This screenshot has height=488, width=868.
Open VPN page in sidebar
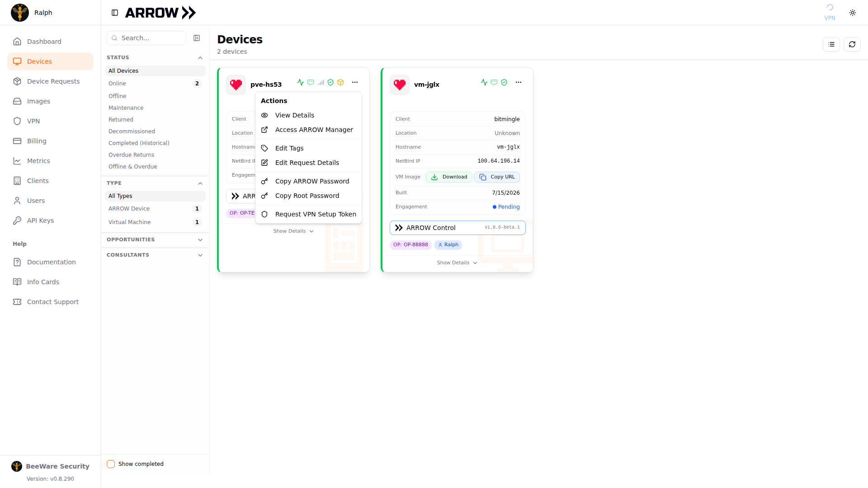point(50,121)
